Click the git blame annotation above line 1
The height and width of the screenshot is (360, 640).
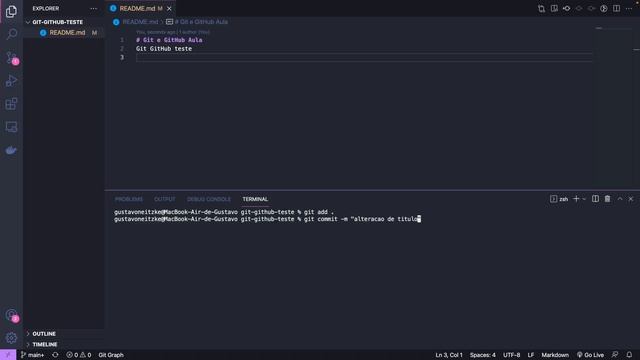(x=173, y=32)
